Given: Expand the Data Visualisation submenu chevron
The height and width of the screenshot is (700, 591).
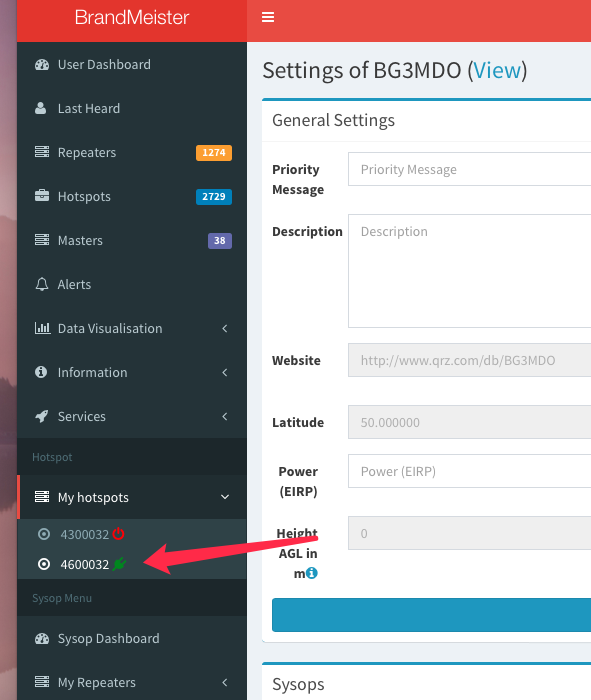Looking at the screenshot, I should coord(225,329).
